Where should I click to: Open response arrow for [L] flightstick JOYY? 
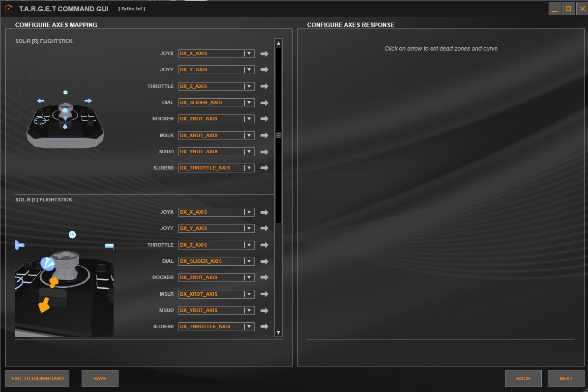click(x=264, y=228)
